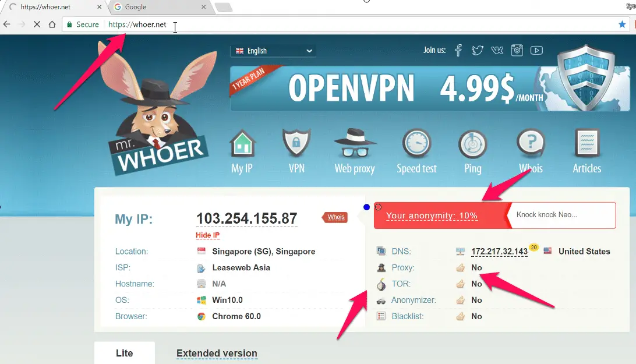Image resolution: width=636 pixels, height=364 pixels.
Task: Click the Anonymizer glasses icon
Action: coord(381,301)
